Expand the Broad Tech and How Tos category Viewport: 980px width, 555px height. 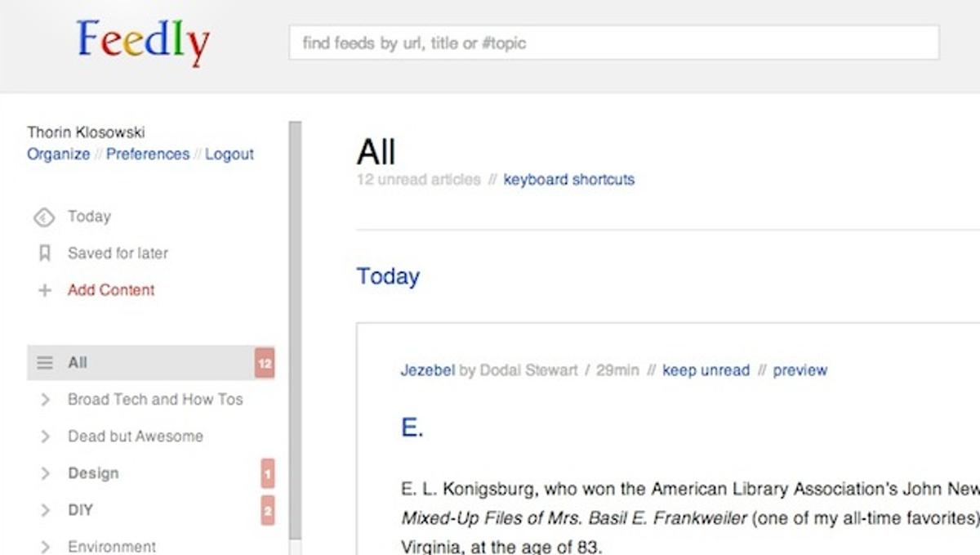click(46, 400)
